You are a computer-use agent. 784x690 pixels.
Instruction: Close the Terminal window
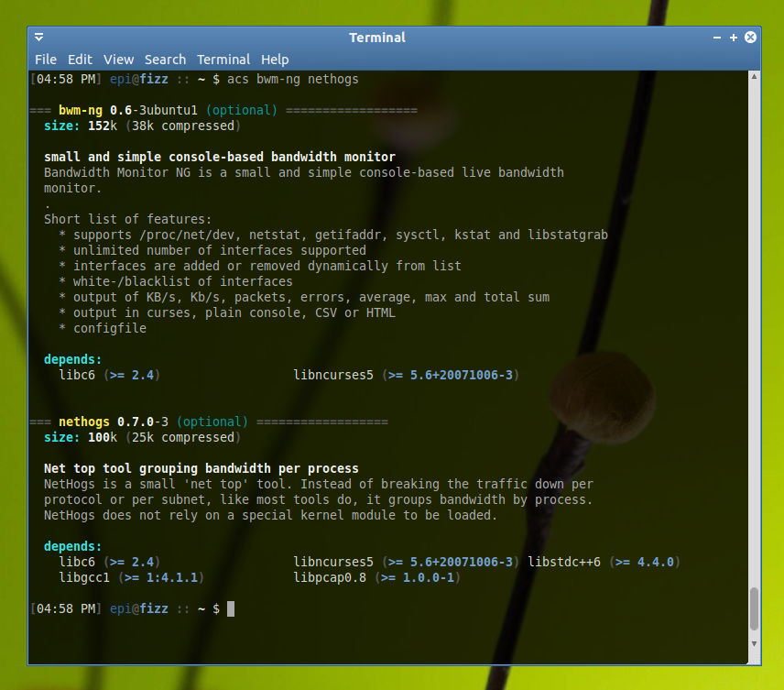(750, 38)
